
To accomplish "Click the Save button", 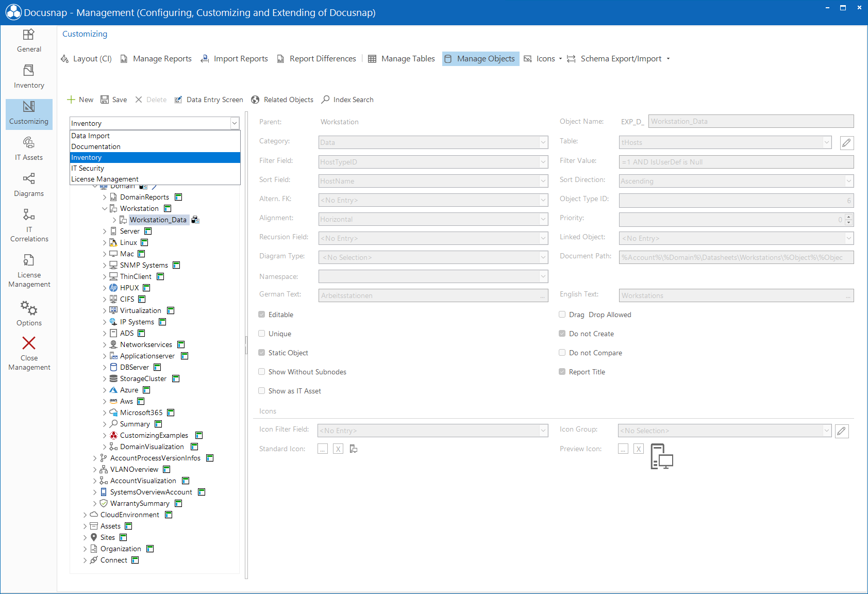I will pyautogui.click(x=114, y=100).
